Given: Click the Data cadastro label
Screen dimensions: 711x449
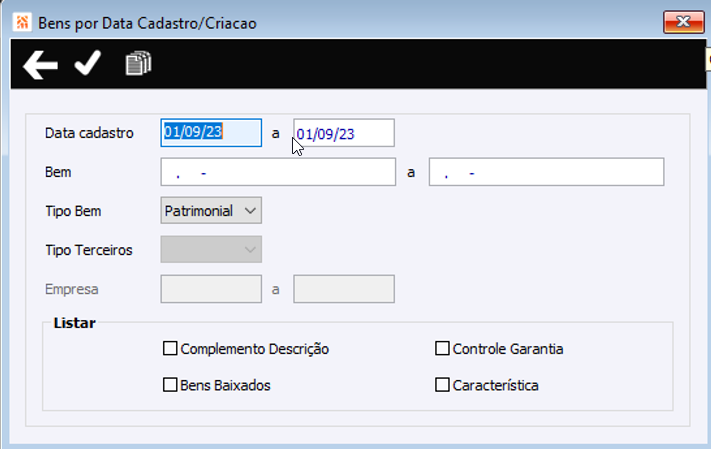Looking at the screenshot, I should (x=89, y=133).
